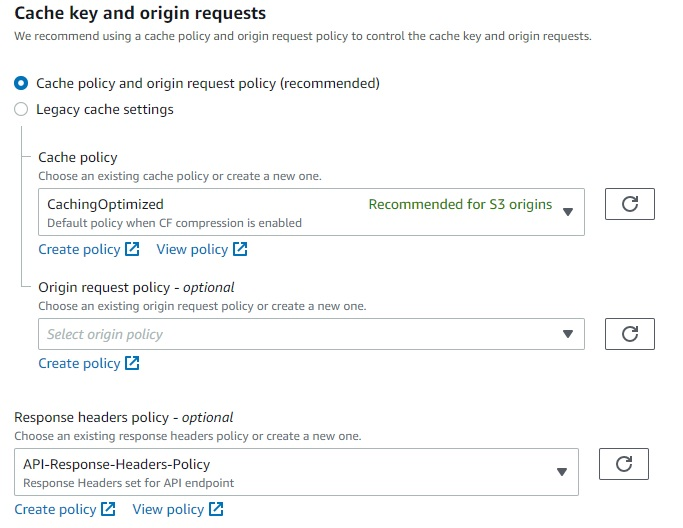
Task: Click Create policy under Response headers policy
Action: (55, 509)
